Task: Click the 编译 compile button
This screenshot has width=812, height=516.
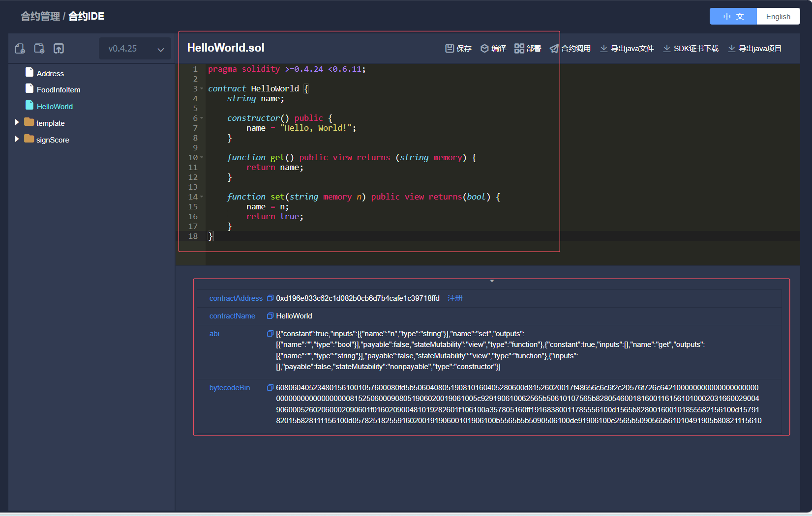Action: tap(493, 48)
